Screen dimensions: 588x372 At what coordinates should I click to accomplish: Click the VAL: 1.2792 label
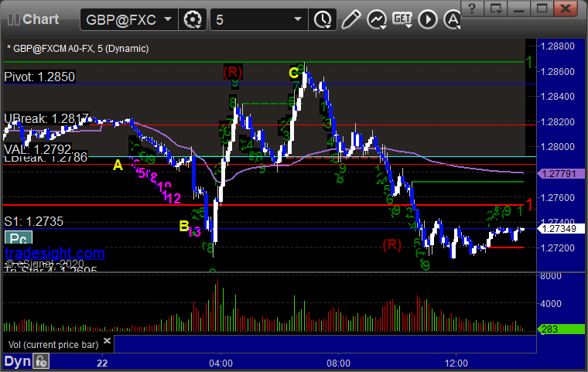37,149
